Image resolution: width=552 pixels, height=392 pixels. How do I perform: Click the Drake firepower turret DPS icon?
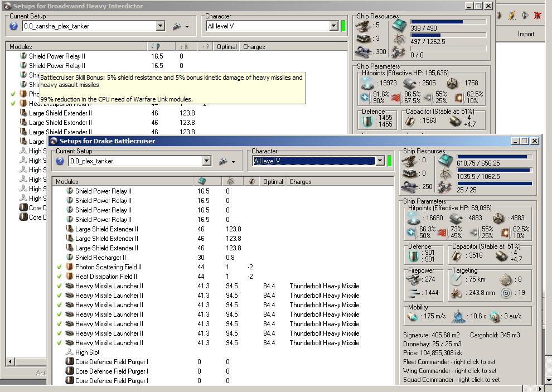(x=415, y=280)
